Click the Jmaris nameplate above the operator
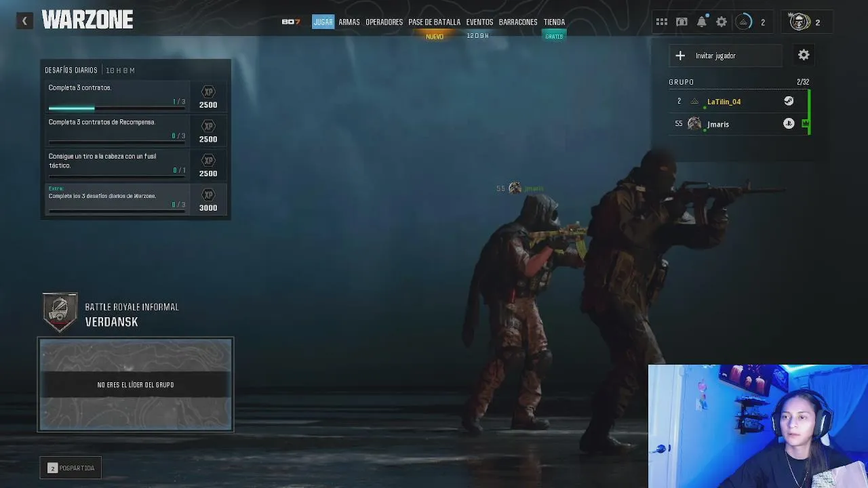Screen dimensions: 868x488 (520, 188)
